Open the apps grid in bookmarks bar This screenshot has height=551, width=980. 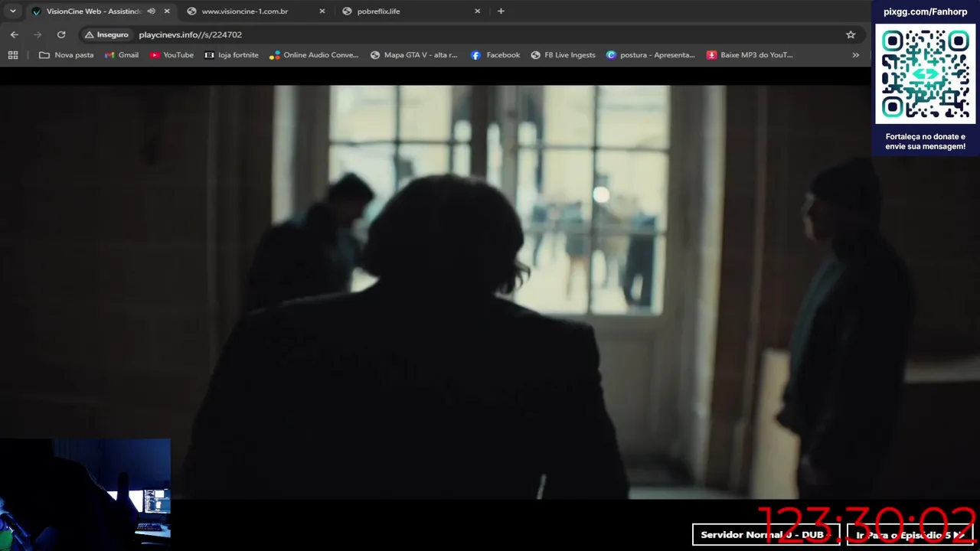click(x=13, y=55)
